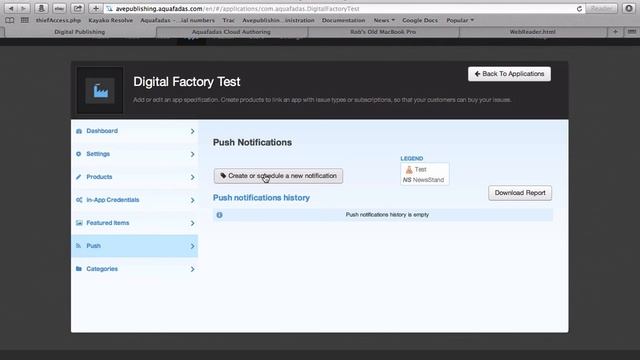Click 'Push notifications history is empty' message
Screen dimensions: 640x360
point(387,215)
